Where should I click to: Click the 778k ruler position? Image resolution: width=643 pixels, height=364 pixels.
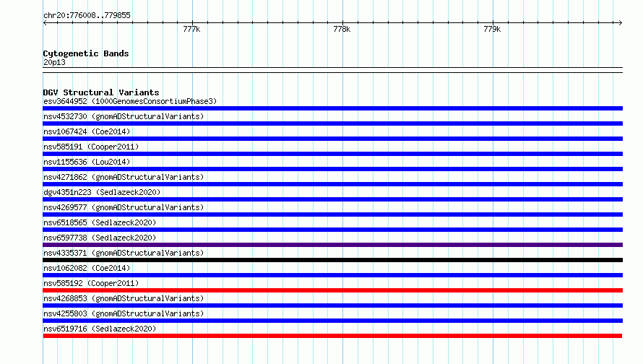tap(342, 29)
